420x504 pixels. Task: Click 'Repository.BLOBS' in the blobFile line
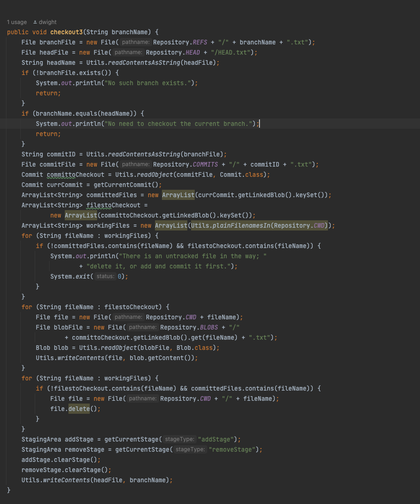pos(189,328)
